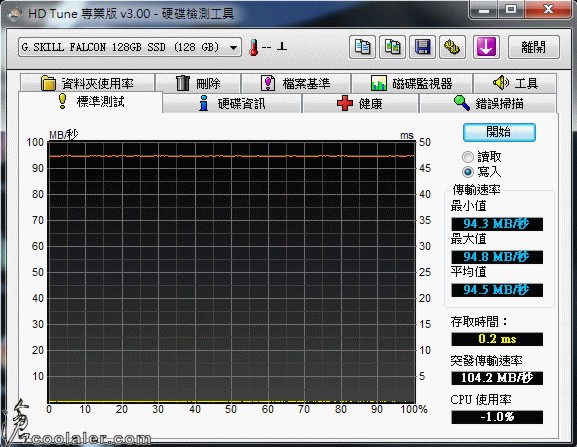Image resolution: width=577 pixels, height=447 pixels.
Task: Click the 94.8 MB/秒 maximum value
Action: (x=497, y=257)
